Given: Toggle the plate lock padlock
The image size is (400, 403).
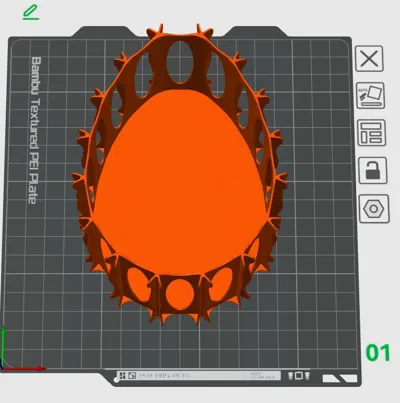Looking at the screenshot, I should coord(373,170).
